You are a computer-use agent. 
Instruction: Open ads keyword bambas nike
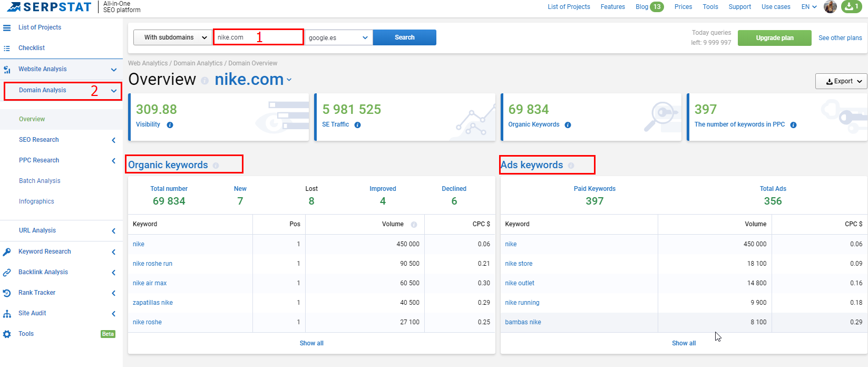point(523,322)
